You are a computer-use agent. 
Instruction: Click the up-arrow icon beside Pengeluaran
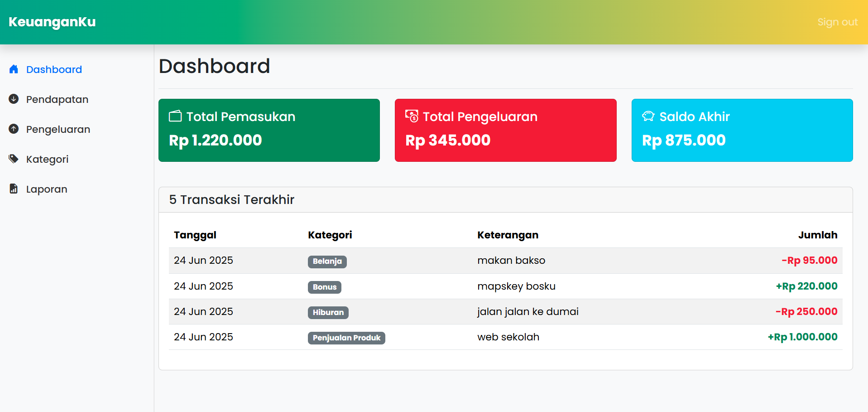click(14, 129)
